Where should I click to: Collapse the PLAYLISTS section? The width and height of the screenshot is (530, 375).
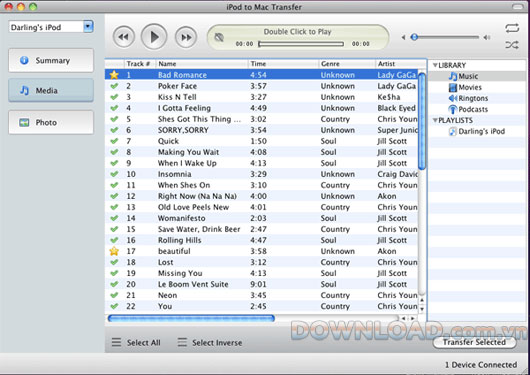click(435, 120)
